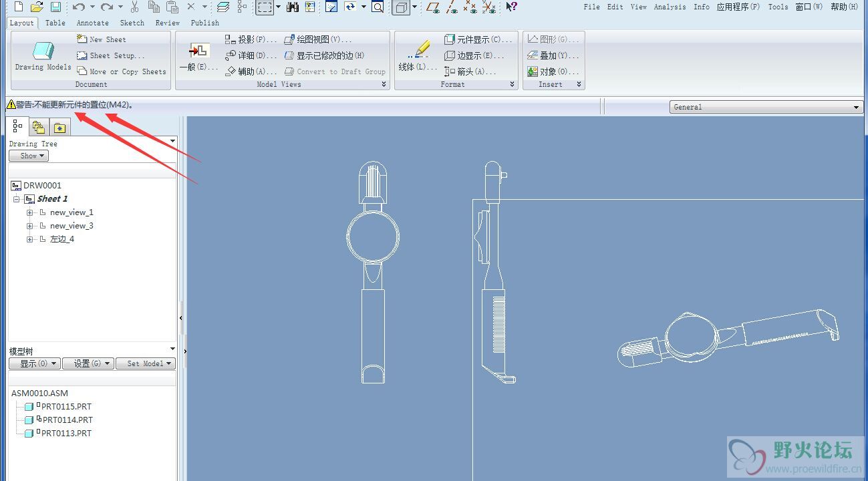The image size is (868, 481).
Task: Paste with the clipboard icon
Action: coord(172,7)
